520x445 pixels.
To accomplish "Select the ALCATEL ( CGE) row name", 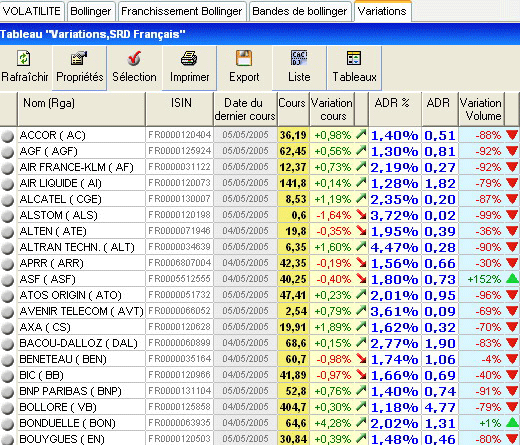I will click(x=60, y=199).
